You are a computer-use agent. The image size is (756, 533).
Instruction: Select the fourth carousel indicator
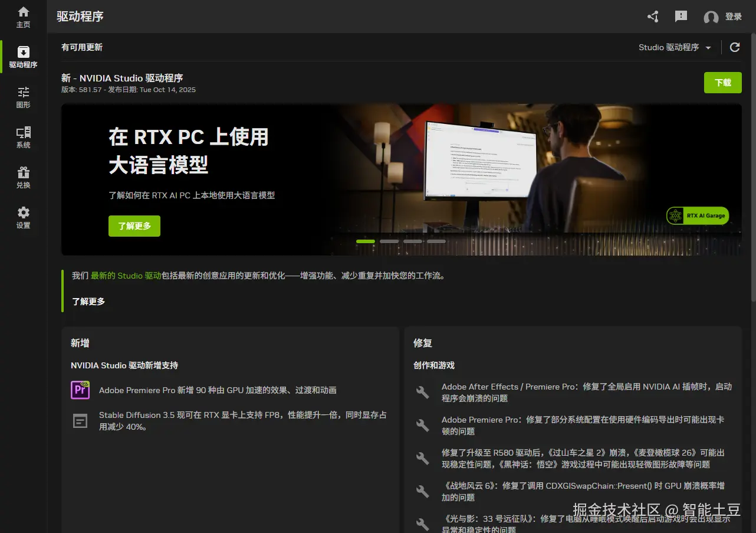[436, 241]
